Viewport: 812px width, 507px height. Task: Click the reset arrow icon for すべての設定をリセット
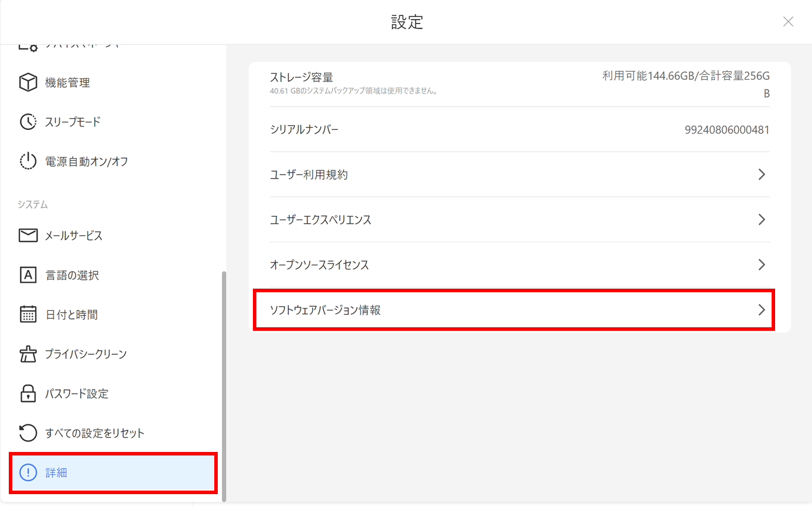[x=28, y=433]
